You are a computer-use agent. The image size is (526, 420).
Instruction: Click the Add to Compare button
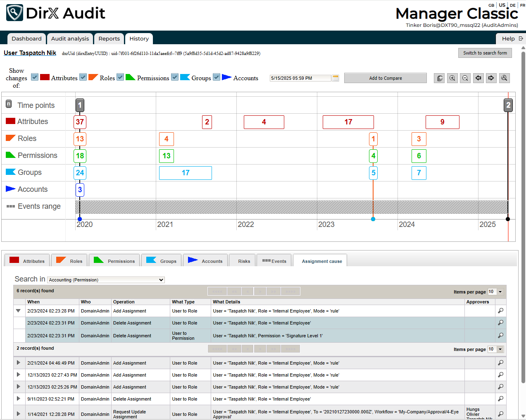(385, 78)
